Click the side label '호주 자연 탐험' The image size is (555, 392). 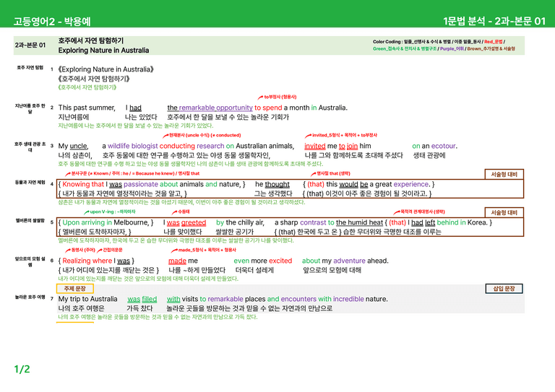click(x=30, y=68)
